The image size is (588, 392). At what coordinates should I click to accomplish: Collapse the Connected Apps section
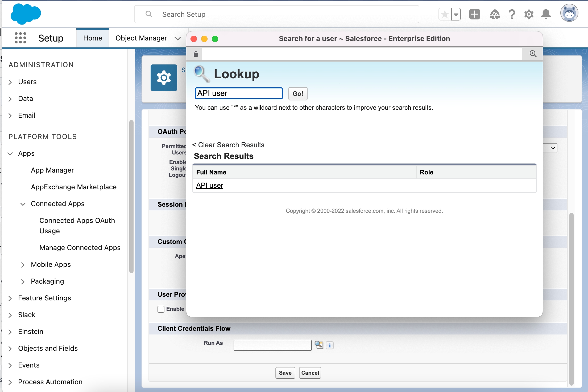(x=23, y=204)
